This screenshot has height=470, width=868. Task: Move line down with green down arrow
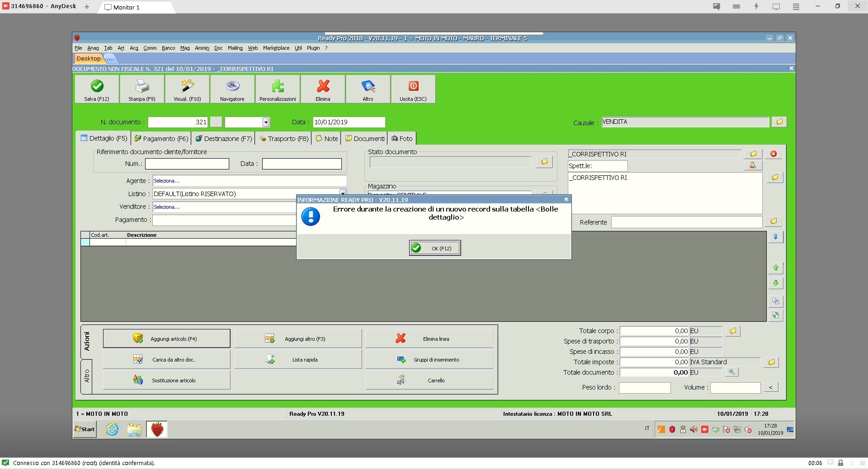pyautogui.click(x=776, y=283)
